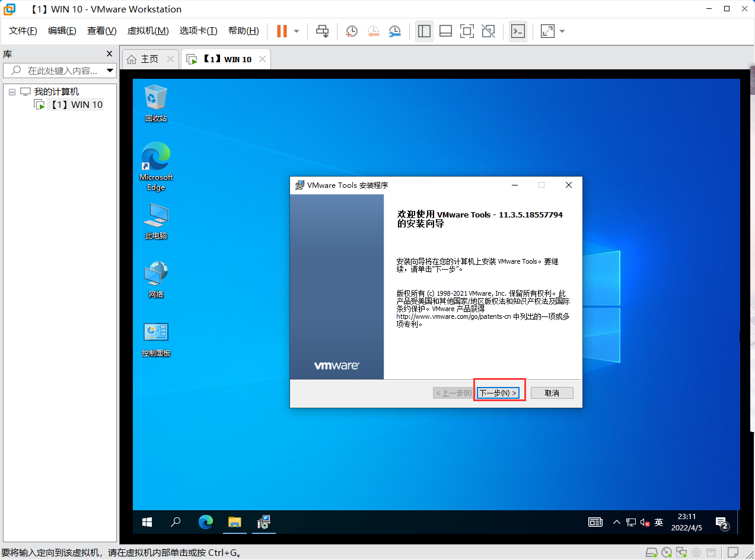Click the send Ctrl+Alt+Del toolbar icon
This screenshot has height=560, width=755.
[323, 31]
